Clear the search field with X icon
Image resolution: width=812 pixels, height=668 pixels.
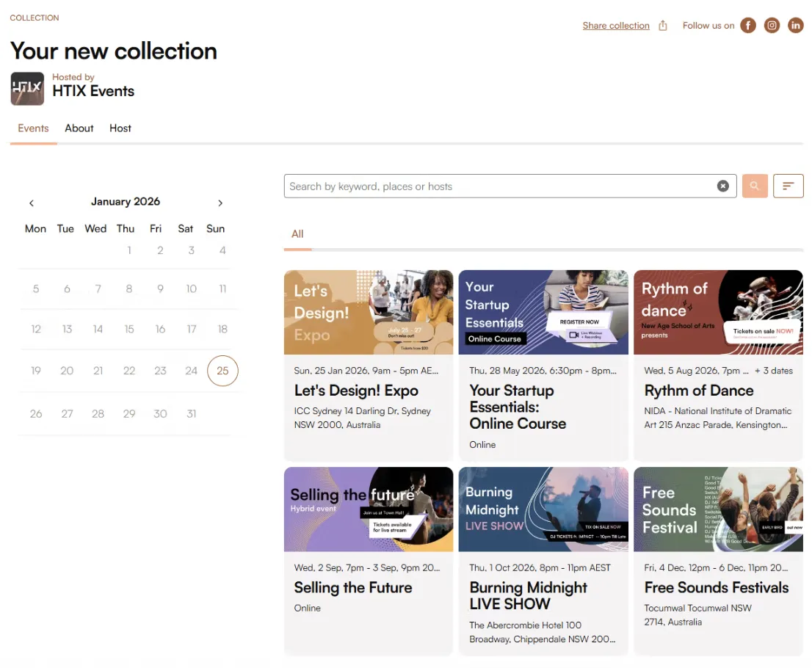click(723, 186)
